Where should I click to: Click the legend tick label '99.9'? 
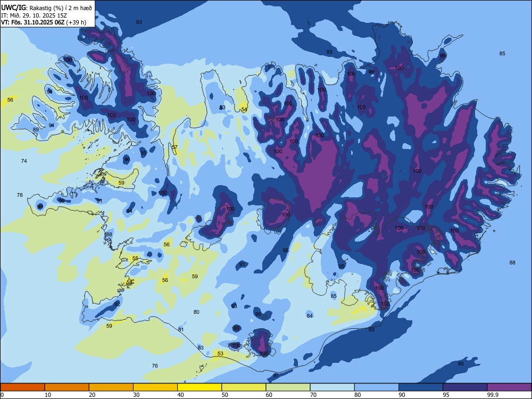coord(493,395)
